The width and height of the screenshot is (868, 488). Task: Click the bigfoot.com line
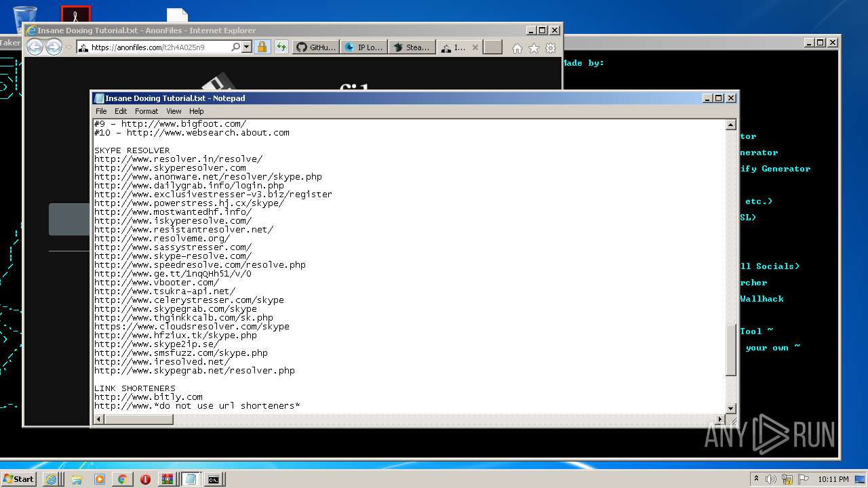pos(170,124)
